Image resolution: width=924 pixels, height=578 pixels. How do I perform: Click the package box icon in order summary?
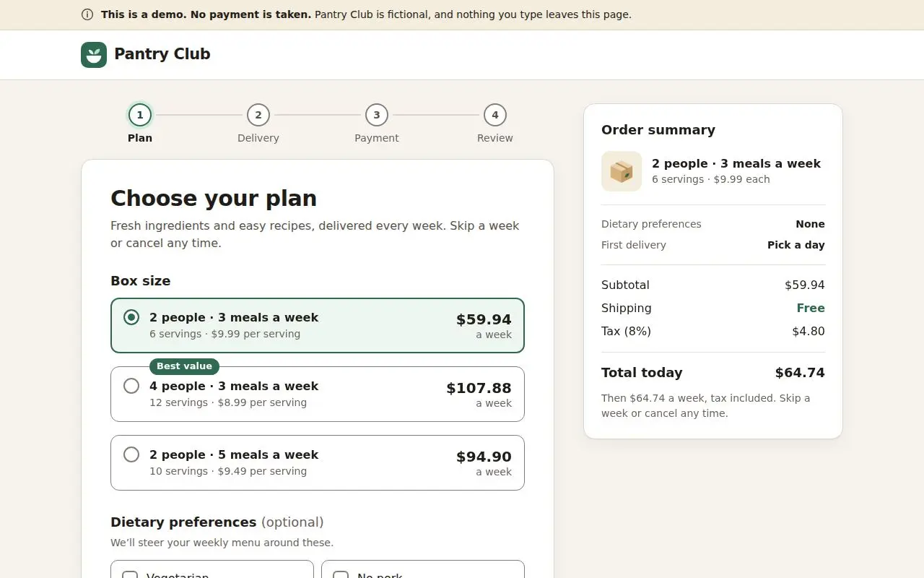point(622,171)
